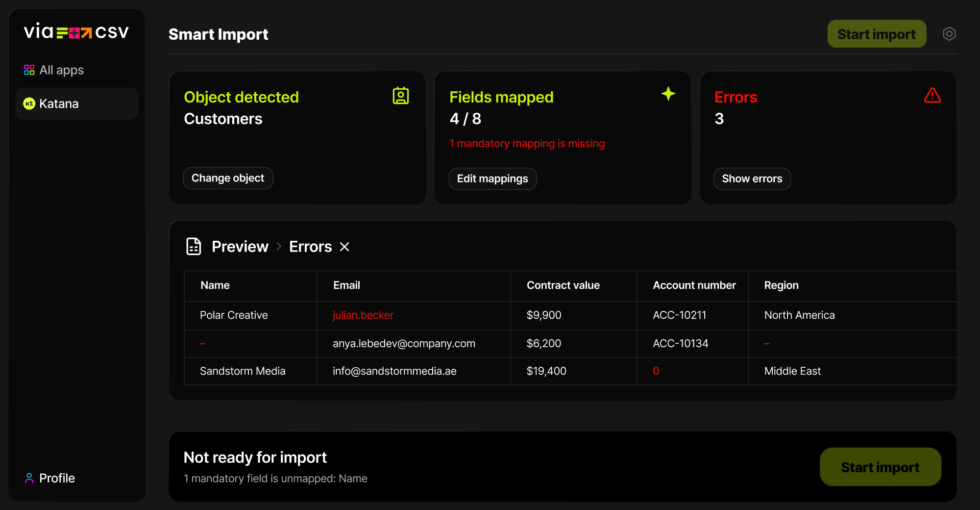This screenshot has height=510, width=980.
Task: Click the Object detected heading
Action: click(x=241, y=97)
